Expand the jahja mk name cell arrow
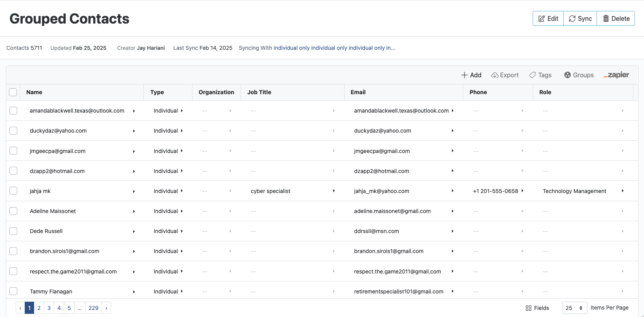Screen dimensions: 644x317 point(134,191)
